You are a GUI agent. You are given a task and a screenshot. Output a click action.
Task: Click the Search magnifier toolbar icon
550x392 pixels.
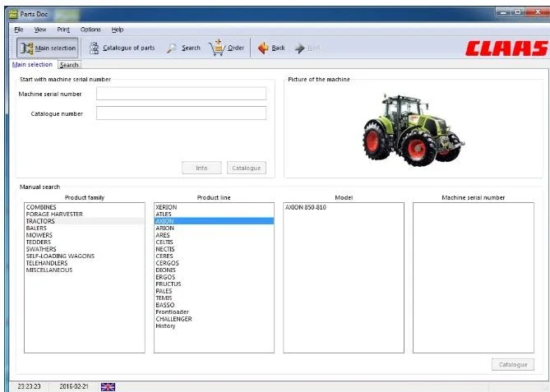[172, 48]
